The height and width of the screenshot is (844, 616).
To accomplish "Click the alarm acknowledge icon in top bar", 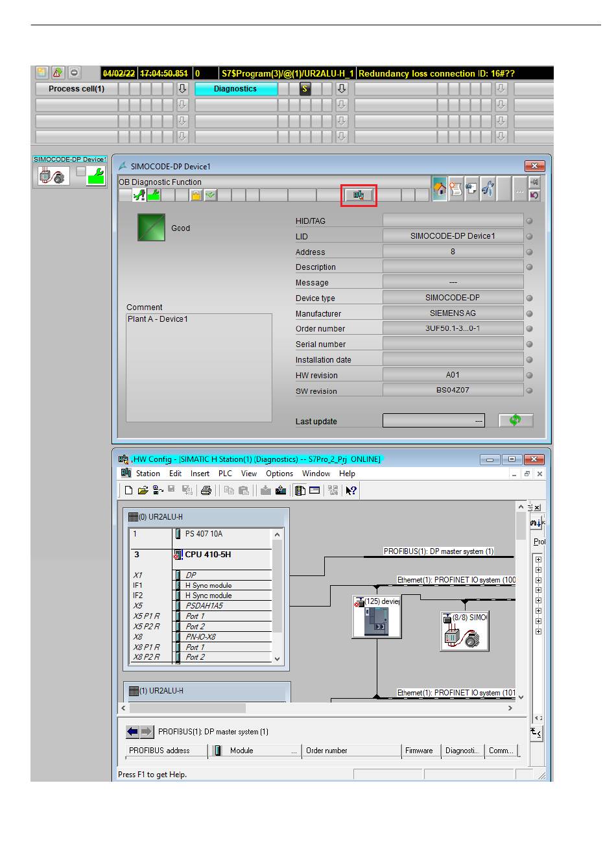I will (x=58, y=73).
